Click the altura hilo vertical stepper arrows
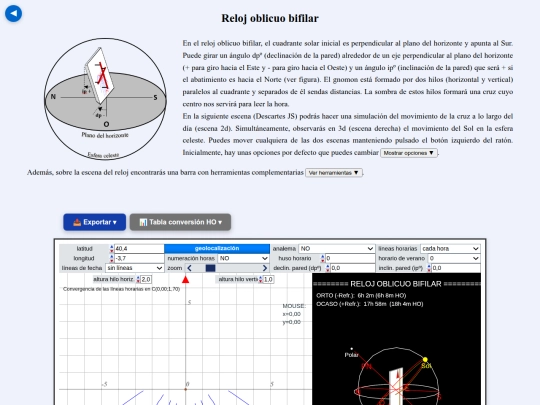This screenshot has height=405, width=540. click(261, 279)
